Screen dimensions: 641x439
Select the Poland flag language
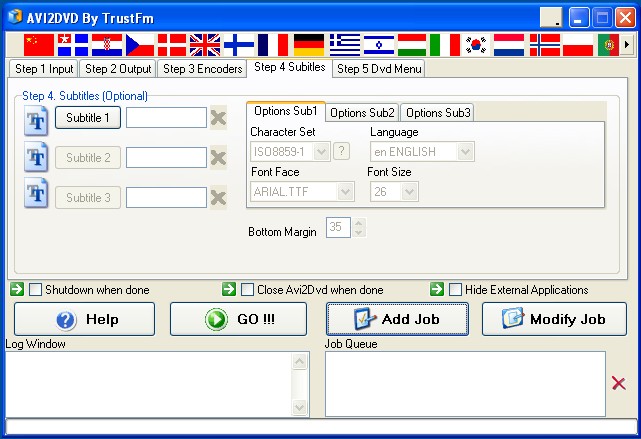pyautogui.click(x=578, y=45)
